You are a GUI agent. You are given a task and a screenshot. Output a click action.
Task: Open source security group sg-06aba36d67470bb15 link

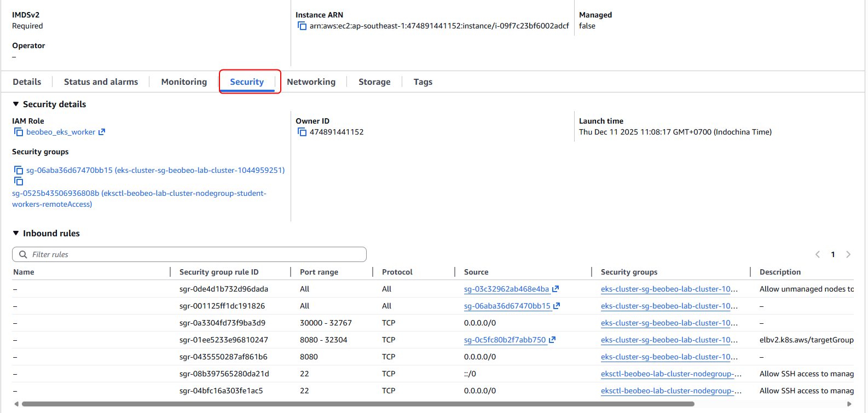[x=507, y=306]
